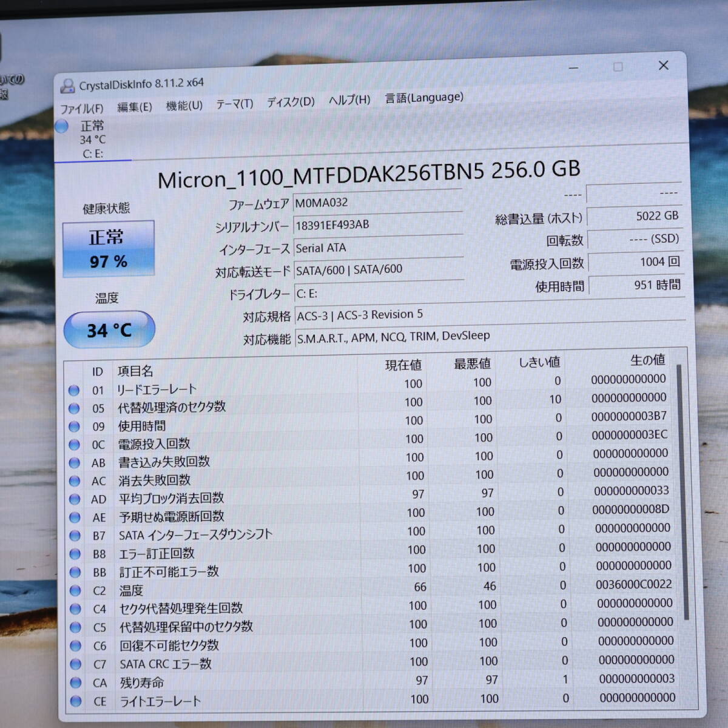This screenshot has height=728, width=728.
Task: Open the ヘルプ(H) menu
Action: pos(349,100)
